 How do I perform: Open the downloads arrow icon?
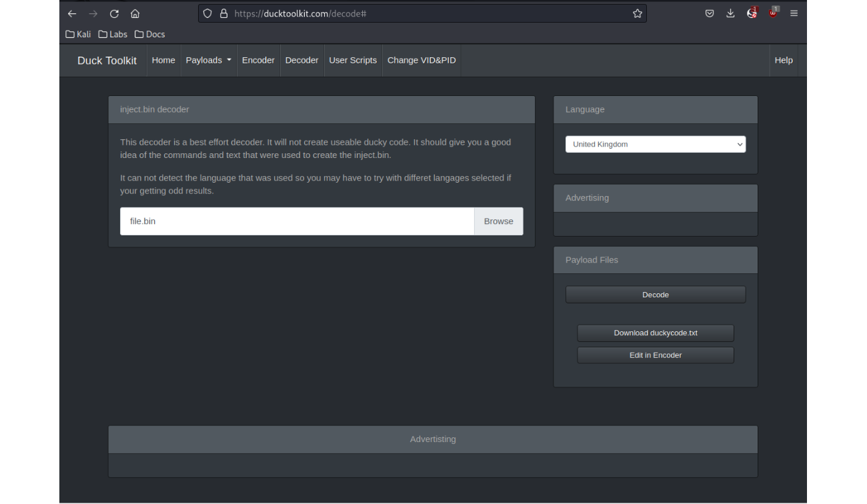click(730, 13)
